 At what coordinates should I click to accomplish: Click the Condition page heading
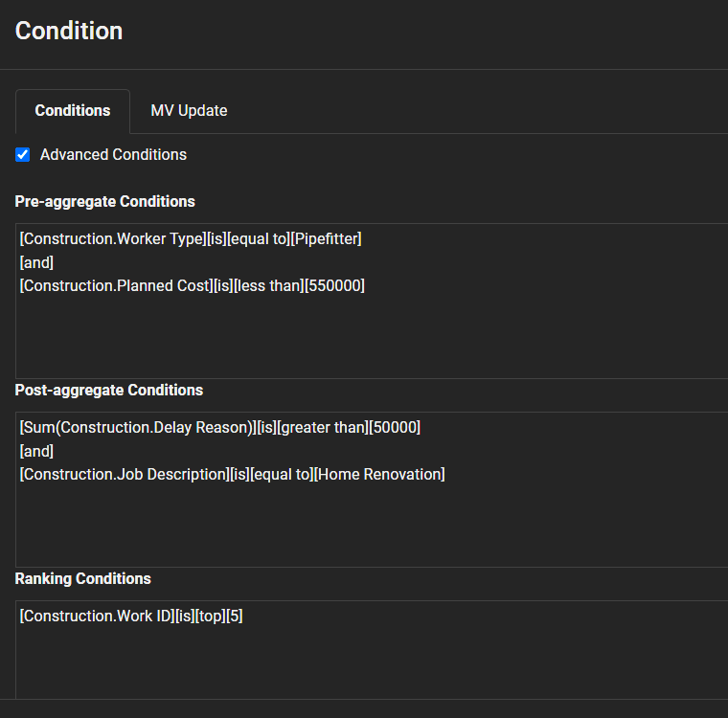pos(69,31)
